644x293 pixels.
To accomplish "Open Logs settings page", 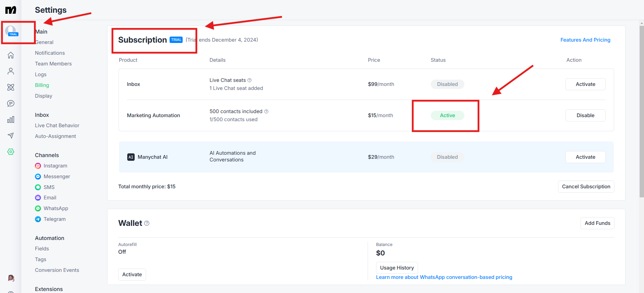I will point(41,75).
